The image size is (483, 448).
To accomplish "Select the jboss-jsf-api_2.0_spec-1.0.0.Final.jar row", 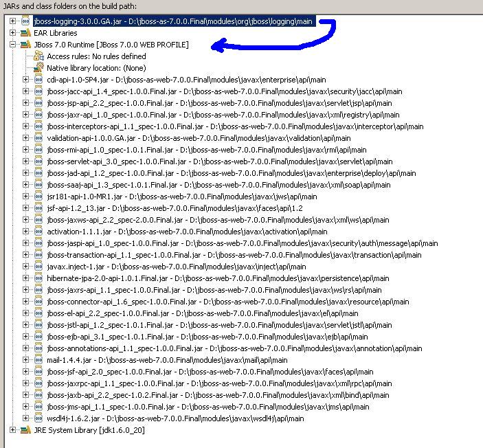I will [210, 372].
